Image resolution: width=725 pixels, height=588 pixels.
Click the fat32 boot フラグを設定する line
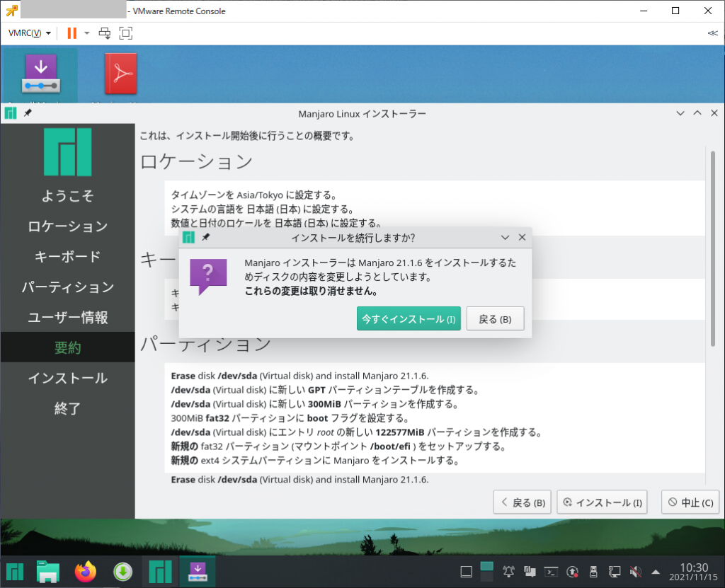click(290, 418)
